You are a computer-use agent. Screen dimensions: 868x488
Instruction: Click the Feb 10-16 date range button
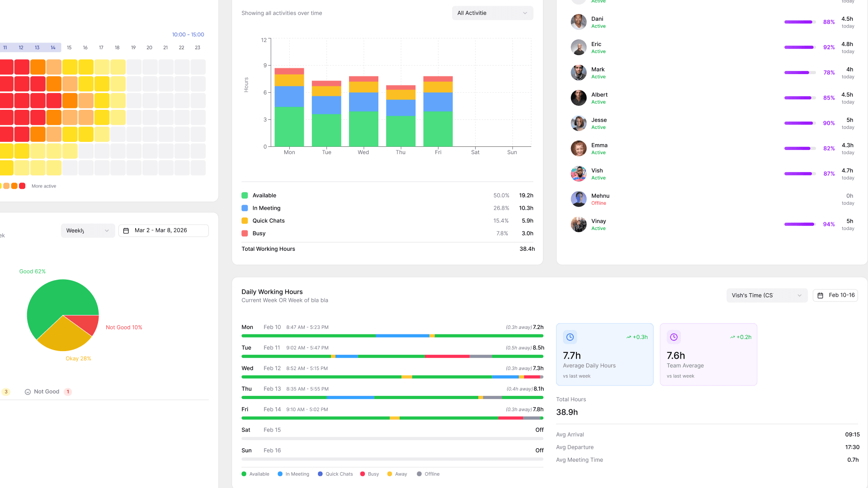tap(835, 296)
